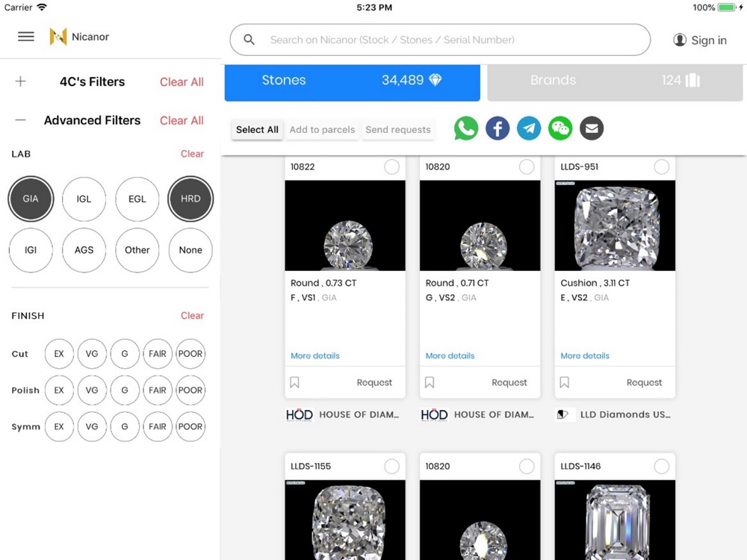Enable the IGL lab filter

click(x=84, y=199)
